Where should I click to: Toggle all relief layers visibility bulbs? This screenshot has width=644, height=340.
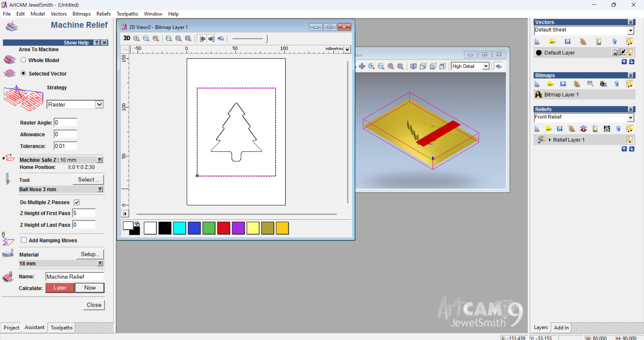tap(630, 129)
